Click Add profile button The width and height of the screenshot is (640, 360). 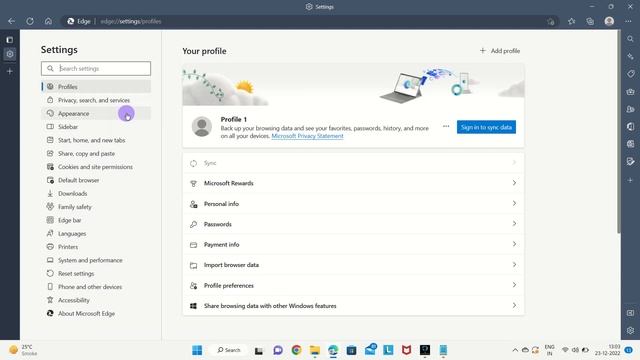tap(500, 51)
